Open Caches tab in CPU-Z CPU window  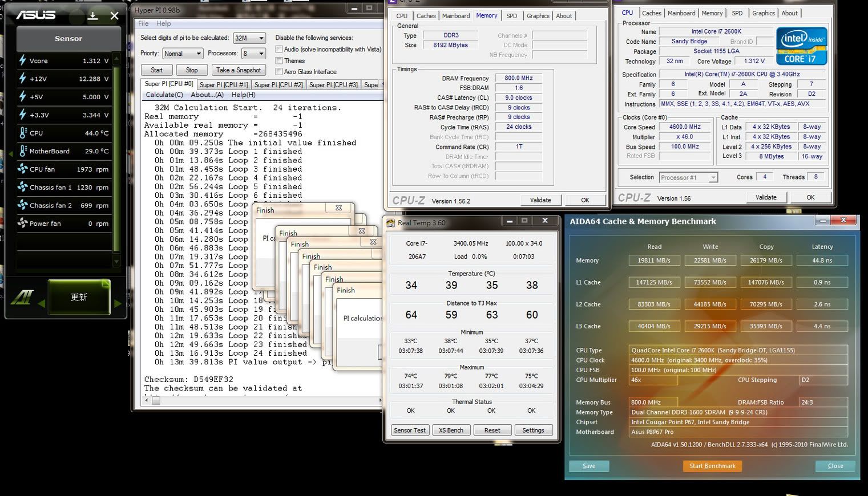pos(652,13)
